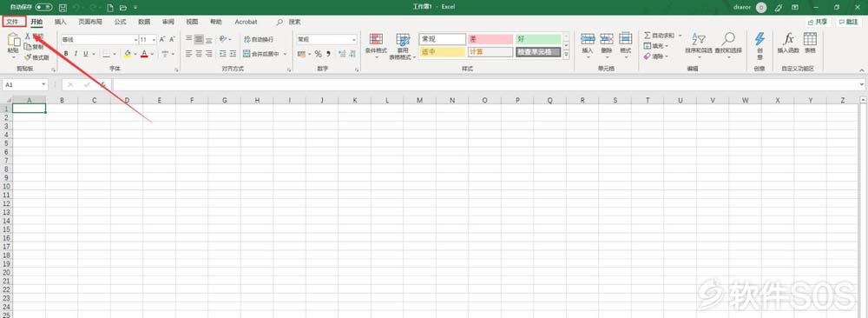Open the 视图 (View) ribbon tab
This screenshot has height=318, width=868.
click(x=192, y=22)
